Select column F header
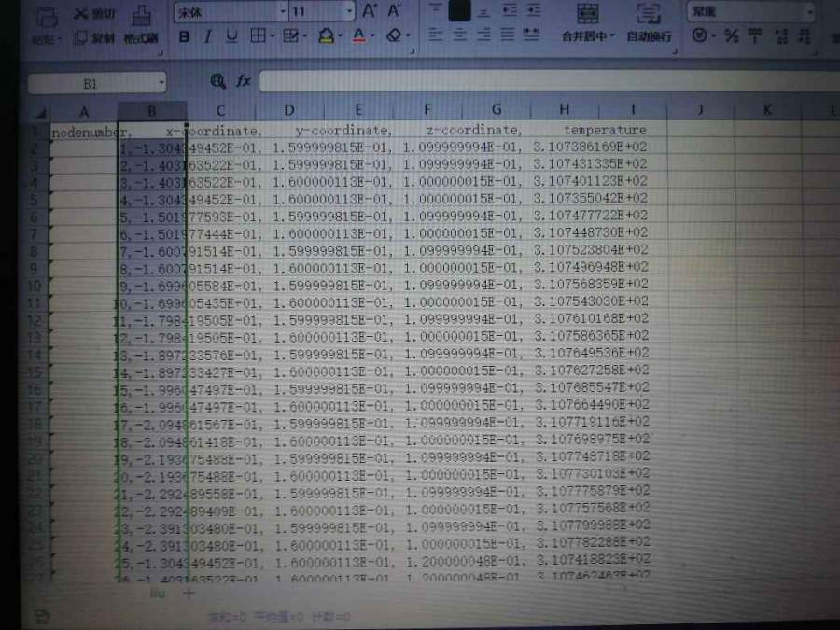Screen dimensions: 840x630 click(427, 110)
